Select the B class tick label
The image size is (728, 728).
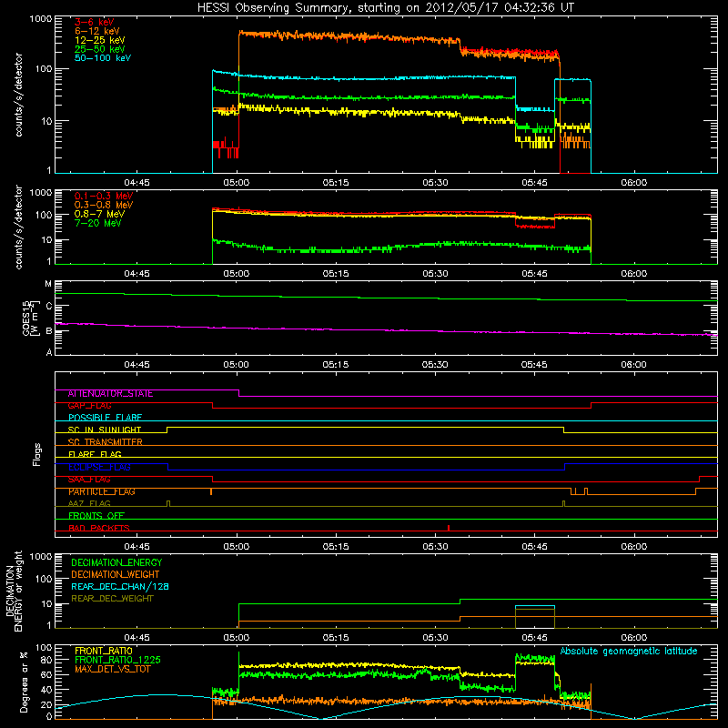coord(49,331)
